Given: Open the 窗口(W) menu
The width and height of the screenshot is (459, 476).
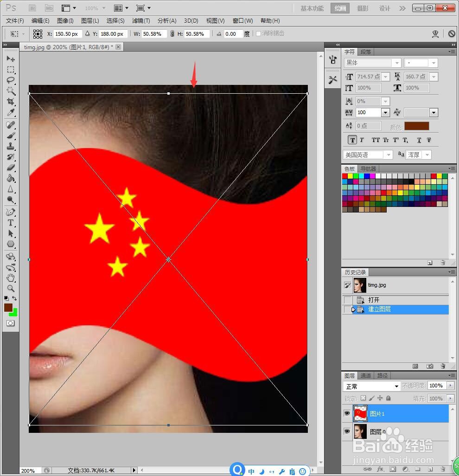Looking at the screenshot, I should pyautogui.click(x=242, y=20).
